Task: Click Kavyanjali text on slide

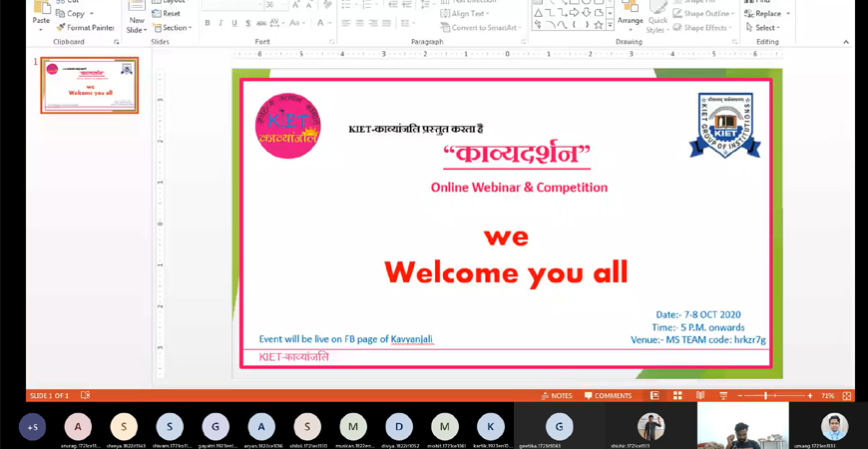Action: pyautogui.click(x=412, y=339)
